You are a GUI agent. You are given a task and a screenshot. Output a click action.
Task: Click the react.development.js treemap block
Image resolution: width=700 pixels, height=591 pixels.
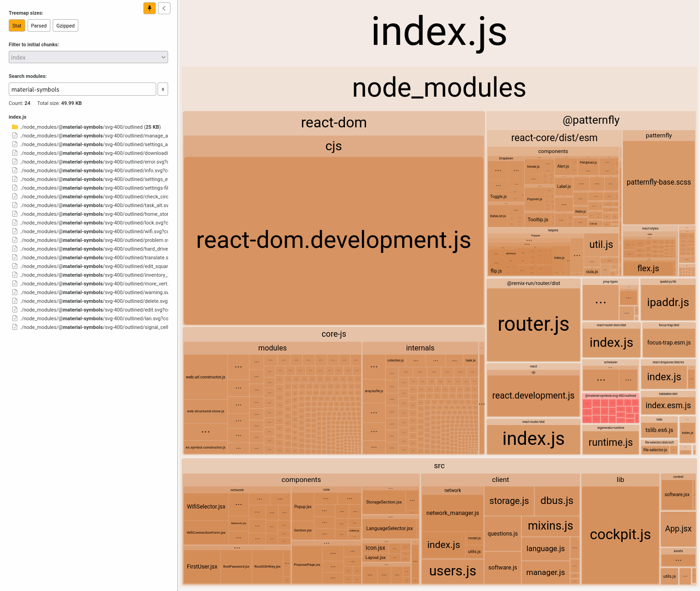click(533, 396)
